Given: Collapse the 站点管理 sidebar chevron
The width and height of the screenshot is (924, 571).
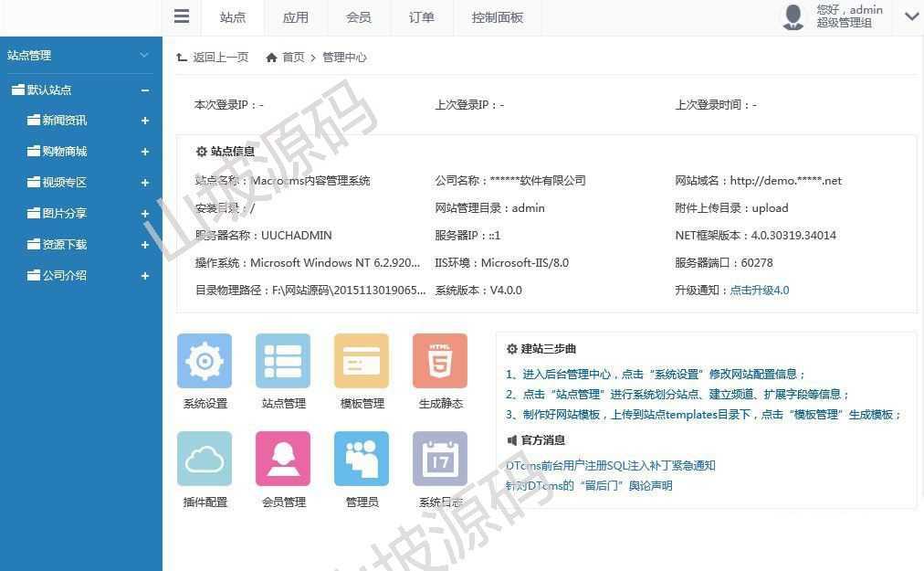Looking at the screenshot, I should click(x=144, y=55).
